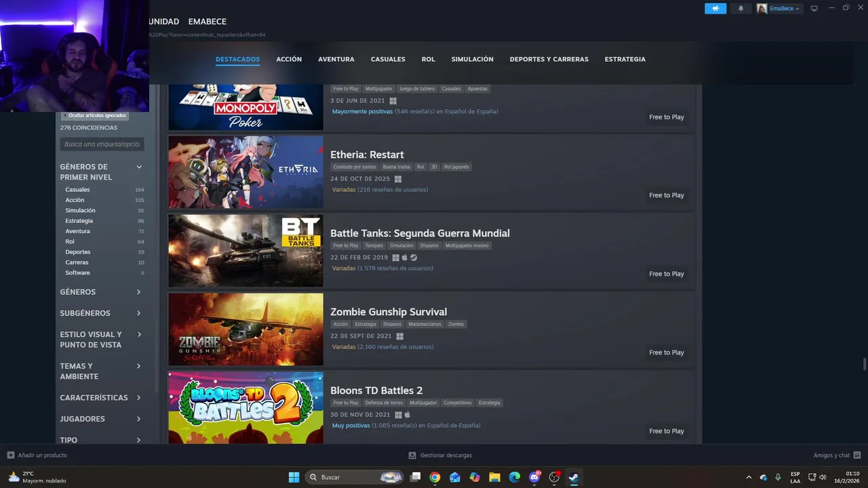The height and width of the screenshot is (488, 868).
Task: Click 'Combate por turnos' tag on Etheria
Action: 354,167
